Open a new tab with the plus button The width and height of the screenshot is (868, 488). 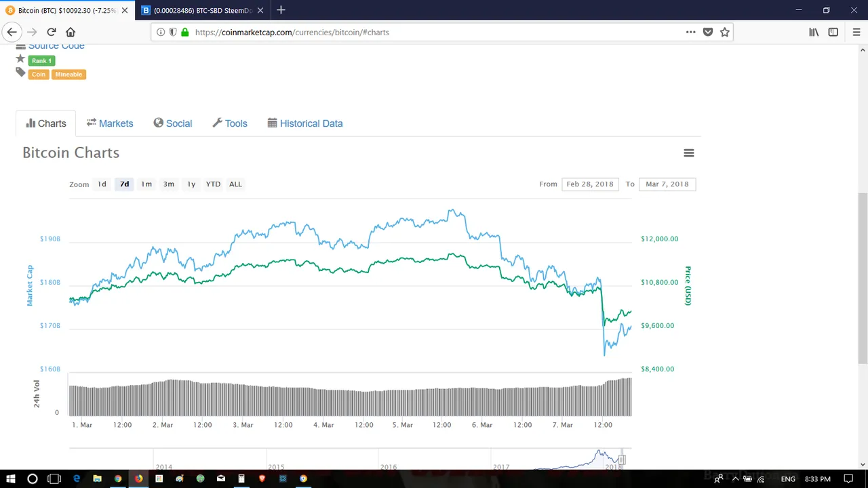coord(281,10)
